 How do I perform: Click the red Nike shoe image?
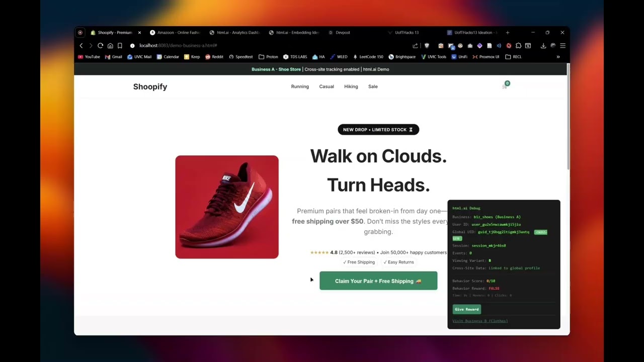click(227, 207)
